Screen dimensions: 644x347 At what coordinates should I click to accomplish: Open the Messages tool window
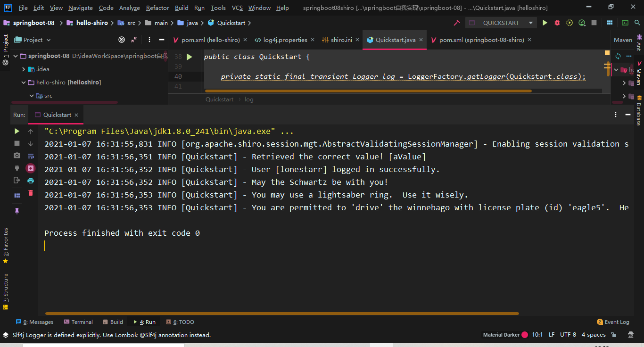tap(34, 322)
